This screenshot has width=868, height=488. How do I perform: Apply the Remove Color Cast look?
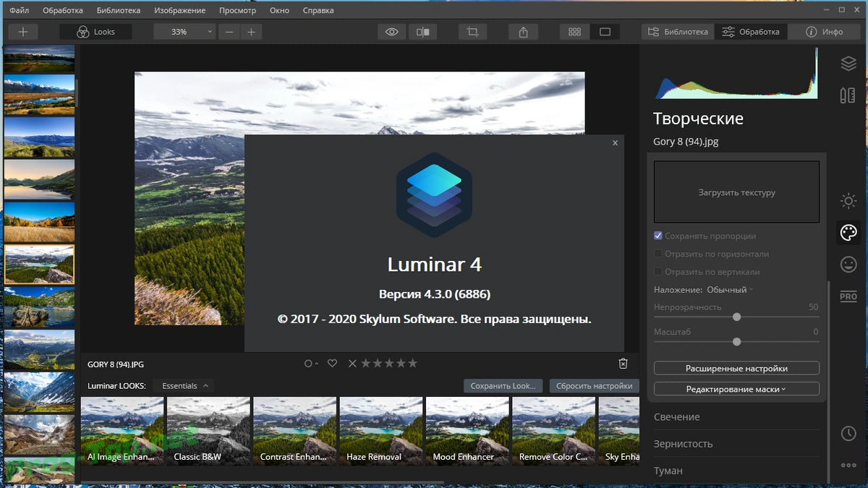click(553, 430)
